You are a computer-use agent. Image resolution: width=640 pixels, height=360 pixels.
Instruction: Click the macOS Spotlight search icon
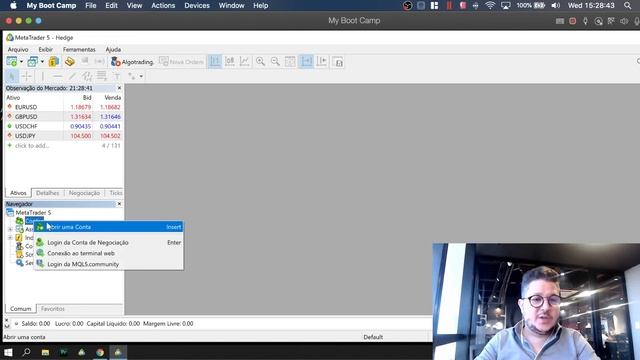pyautogui.click(x=627, y=5)
